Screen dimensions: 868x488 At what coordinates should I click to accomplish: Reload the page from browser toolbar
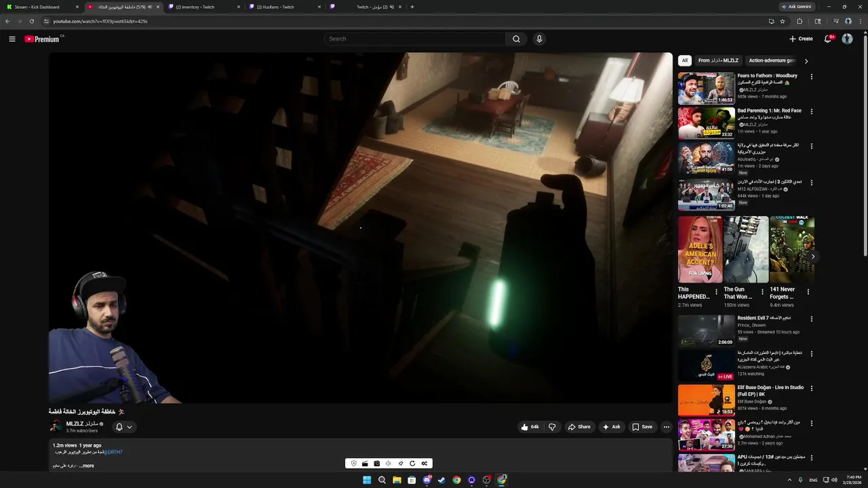tap(31, 21)
